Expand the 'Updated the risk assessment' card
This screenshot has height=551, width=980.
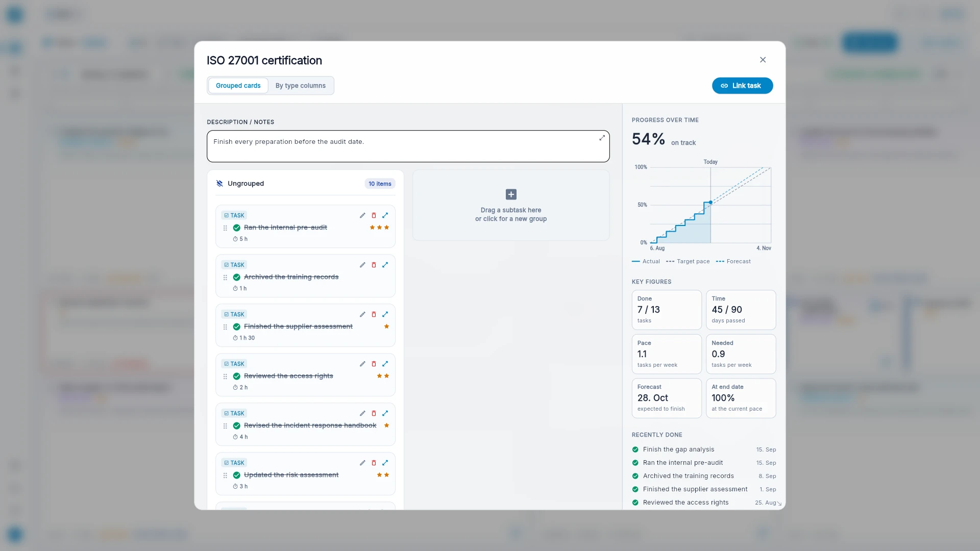click(385, 463)
